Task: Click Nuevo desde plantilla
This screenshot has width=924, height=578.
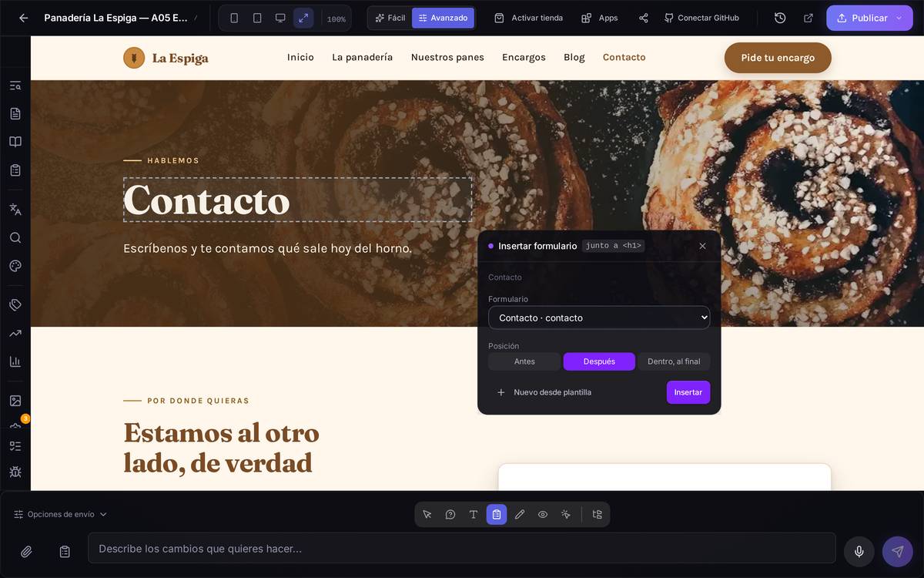Action: pyautogui.click(x=544, y=392)
